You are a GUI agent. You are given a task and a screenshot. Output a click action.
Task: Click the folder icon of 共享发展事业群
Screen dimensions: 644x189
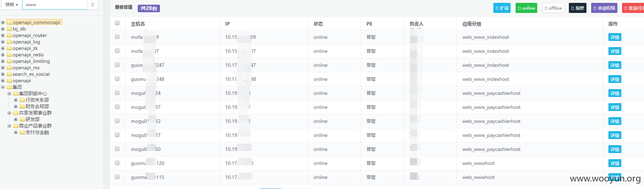tap(16, 113)
